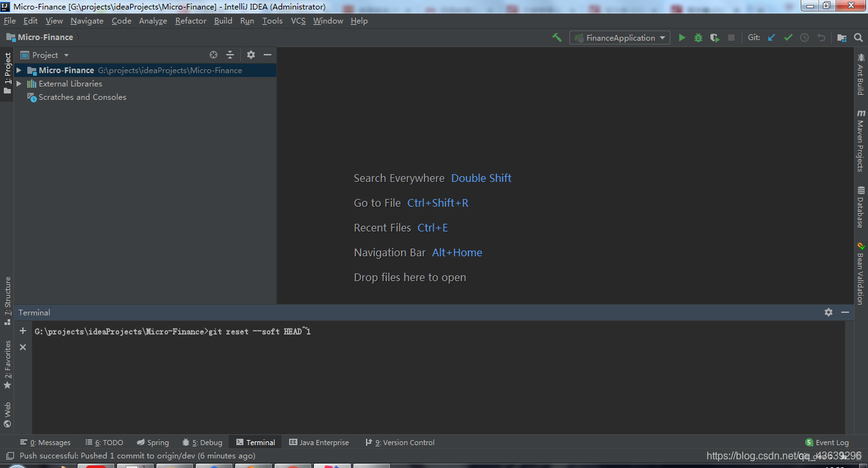868x468 pixels.
Task: Open the Refactor menu
Action: point(191,21)
